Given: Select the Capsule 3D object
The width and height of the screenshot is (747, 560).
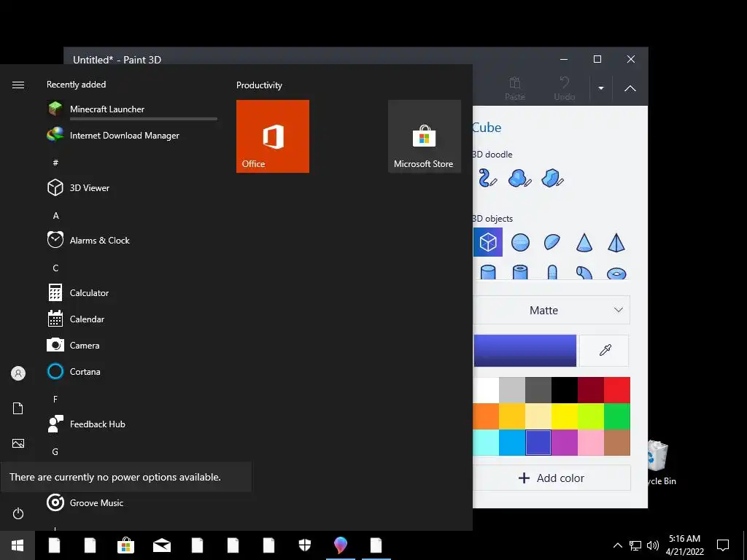Looking at the screenshot, I should coord(552,272).
